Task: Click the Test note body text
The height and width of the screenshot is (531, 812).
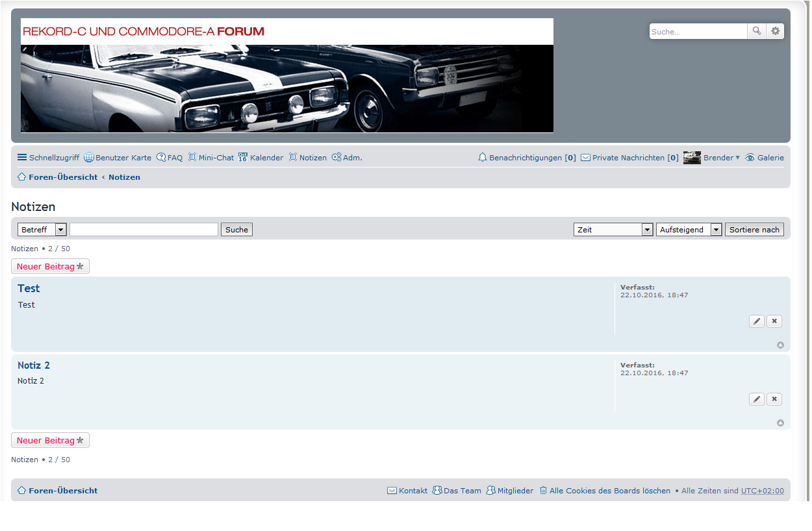Action: point(27,305)
